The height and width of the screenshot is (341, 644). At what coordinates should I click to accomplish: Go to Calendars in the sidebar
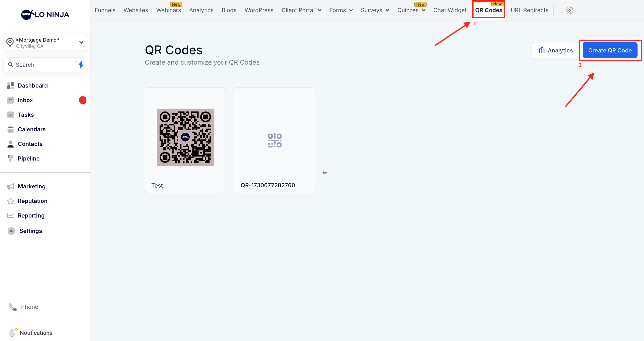click(31, 129)
